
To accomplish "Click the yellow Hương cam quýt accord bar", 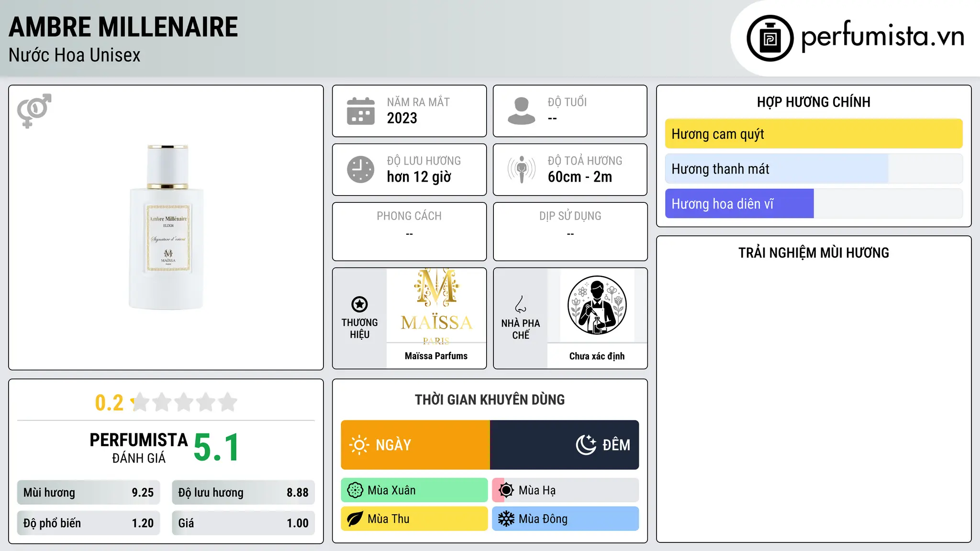I will [x=814, y=134].
